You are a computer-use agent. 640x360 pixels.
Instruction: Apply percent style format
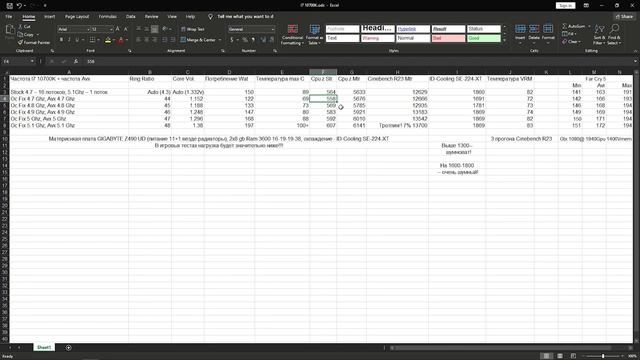tap(245, 40)
